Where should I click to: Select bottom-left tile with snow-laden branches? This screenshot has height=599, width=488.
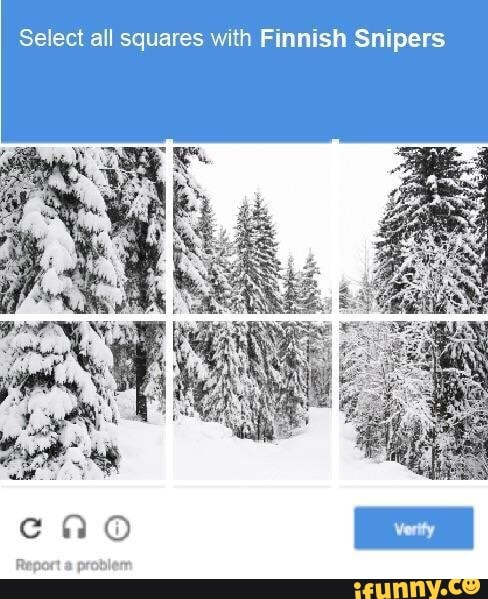[x=83, y=400]
